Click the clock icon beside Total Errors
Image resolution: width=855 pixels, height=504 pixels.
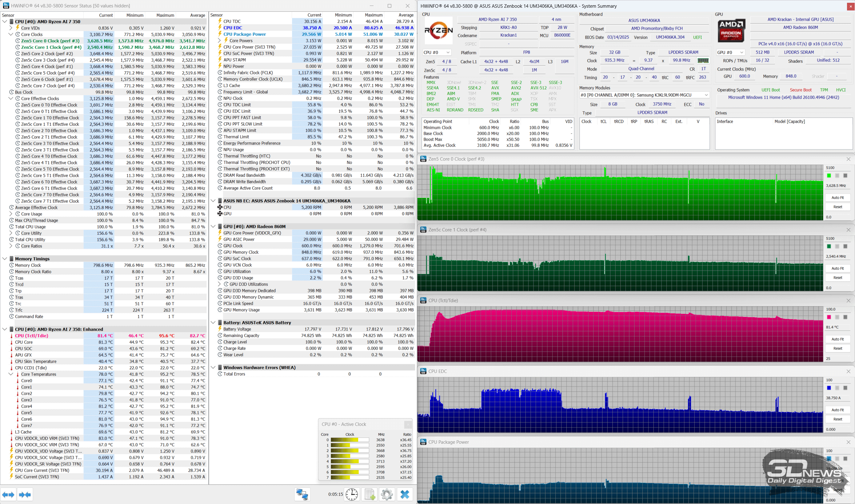click(220, 374)
